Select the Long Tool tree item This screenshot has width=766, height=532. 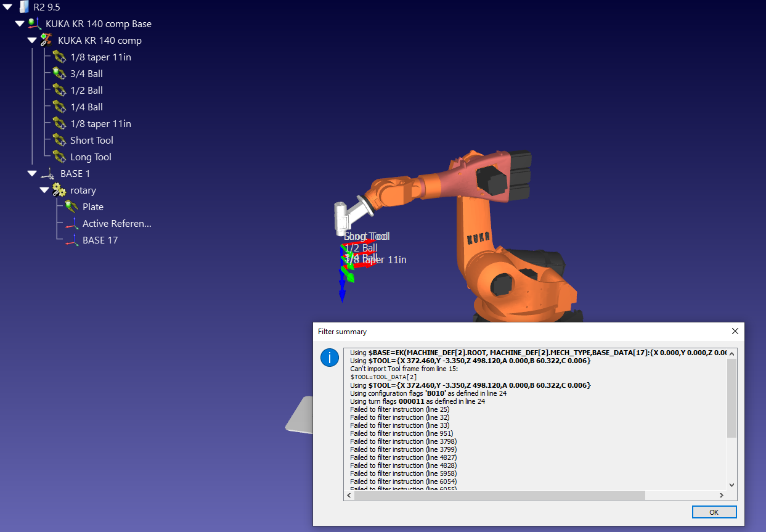[x=91, y=157]
